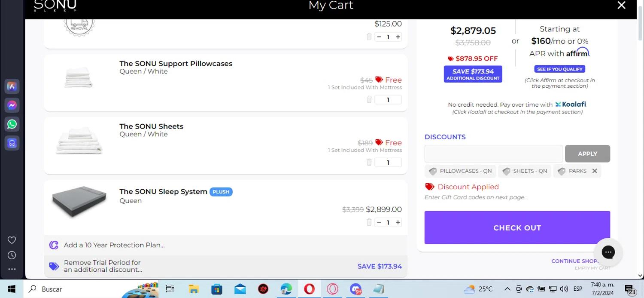Open SONU Sheets product image

[x=79, y=140]
